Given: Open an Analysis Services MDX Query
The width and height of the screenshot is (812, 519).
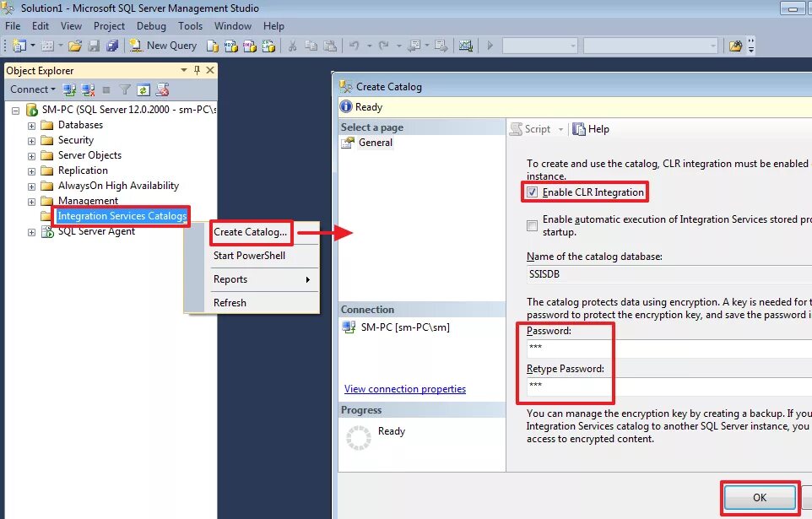Looking at the screenshot, I should pos(231,46).
